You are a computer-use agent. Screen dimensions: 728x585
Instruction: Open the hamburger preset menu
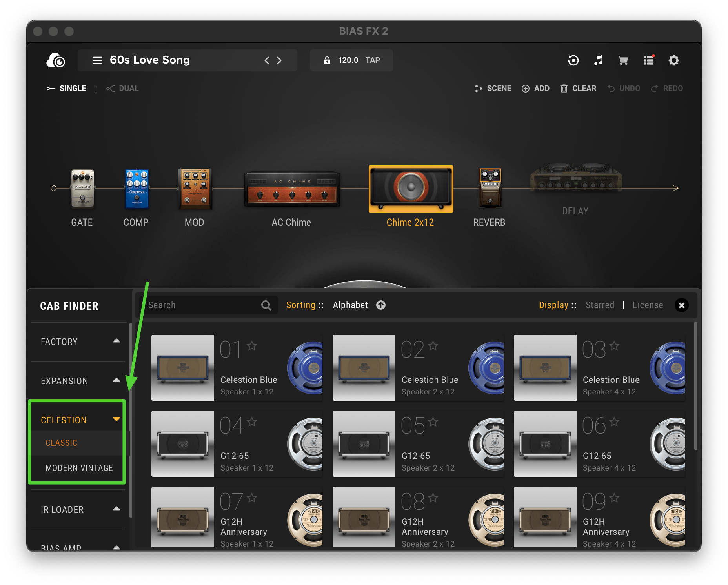point(96,60)
